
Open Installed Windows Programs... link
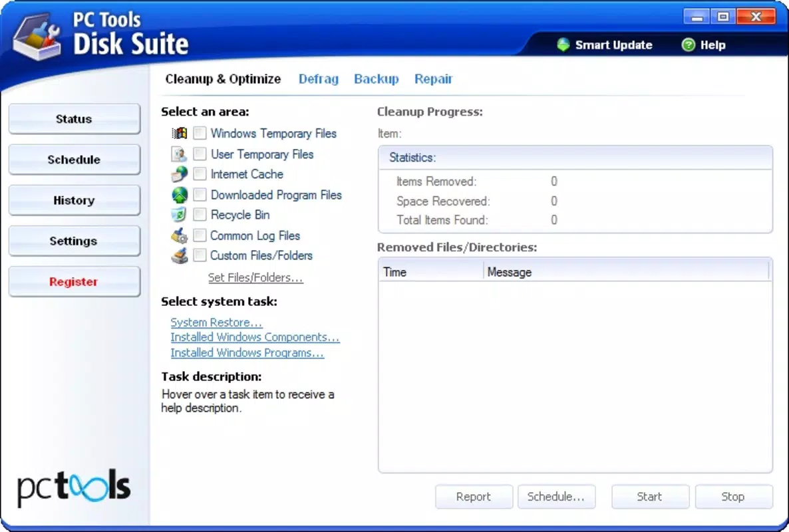(x=247, y=352)
